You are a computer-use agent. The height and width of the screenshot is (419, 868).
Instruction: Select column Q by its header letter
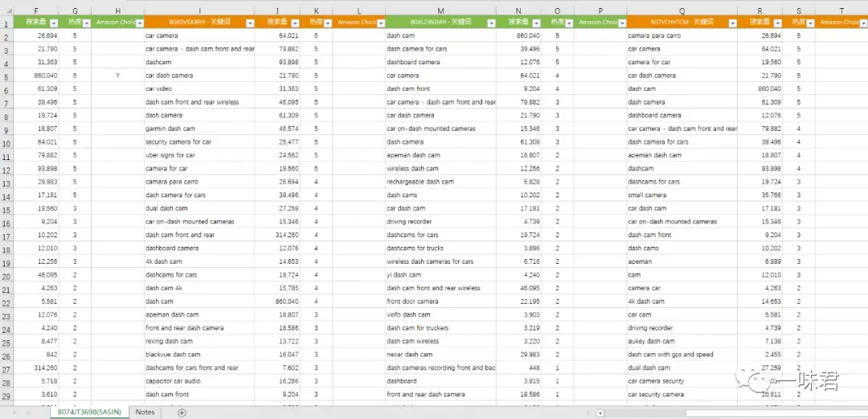click(x=682, y=10)
